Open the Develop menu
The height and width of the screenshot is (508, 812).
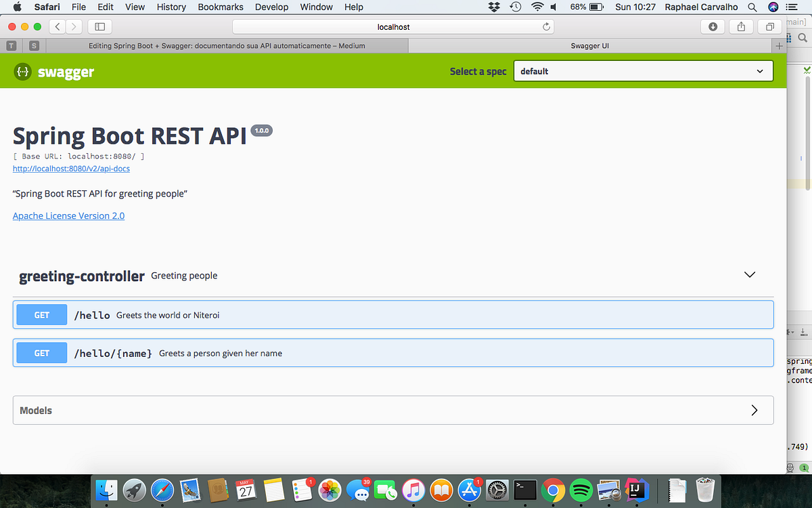point(271,7)
